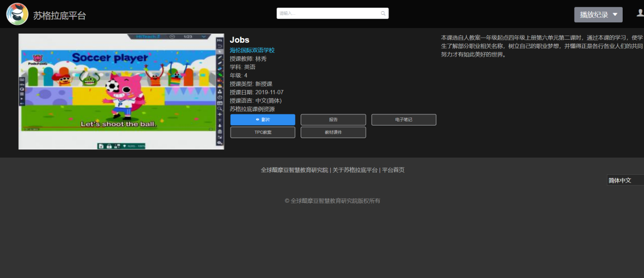Click the search magnifier icon
The image size is (644, 278).
point(383,14)
